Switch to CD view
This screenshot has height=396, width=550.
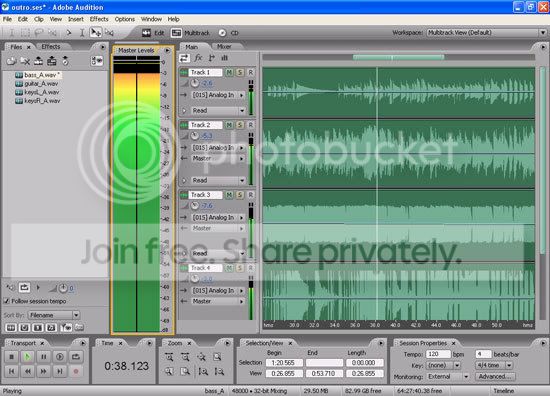[x=228, y=33]
